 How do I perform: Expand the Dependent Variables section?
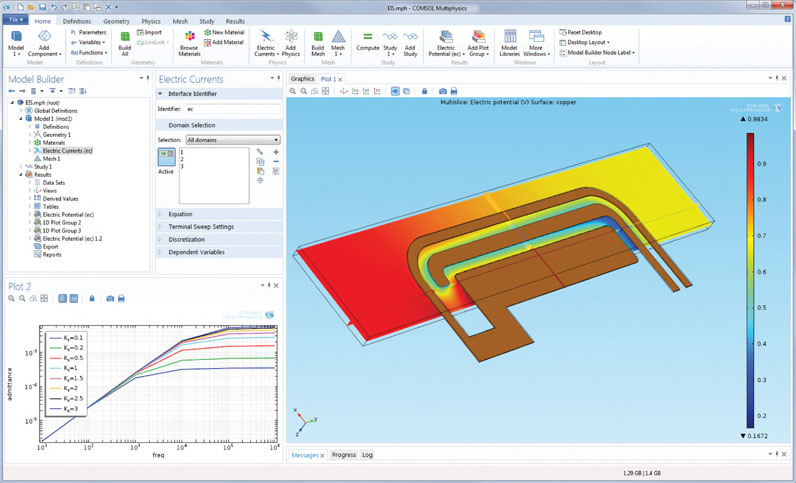(219, 252)
